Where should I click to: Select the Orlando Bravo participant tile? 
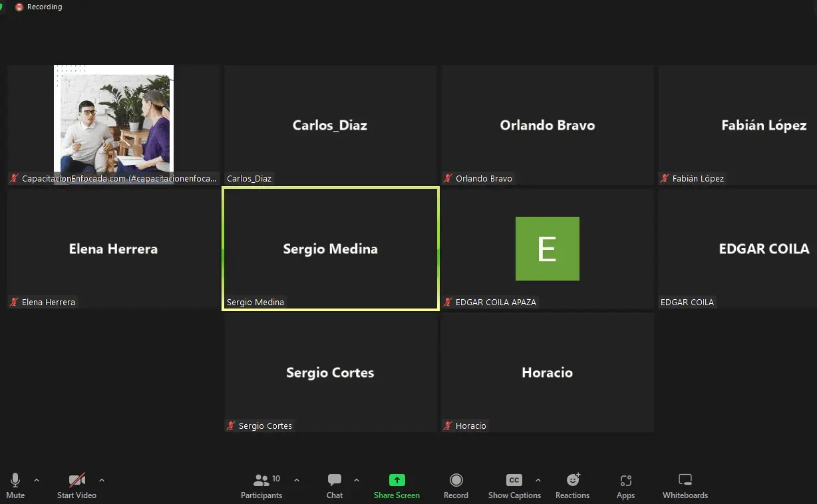(547, 125)
